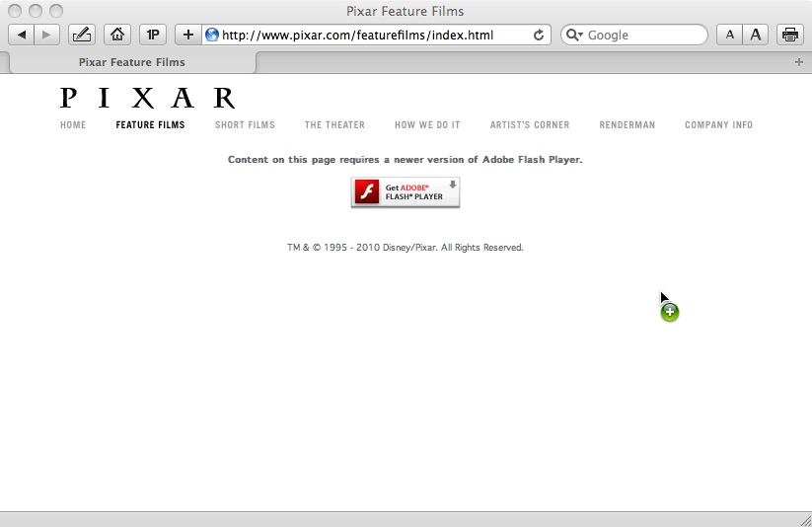
Task: Reload the page with the refresh icon
Action: point(539,35)
